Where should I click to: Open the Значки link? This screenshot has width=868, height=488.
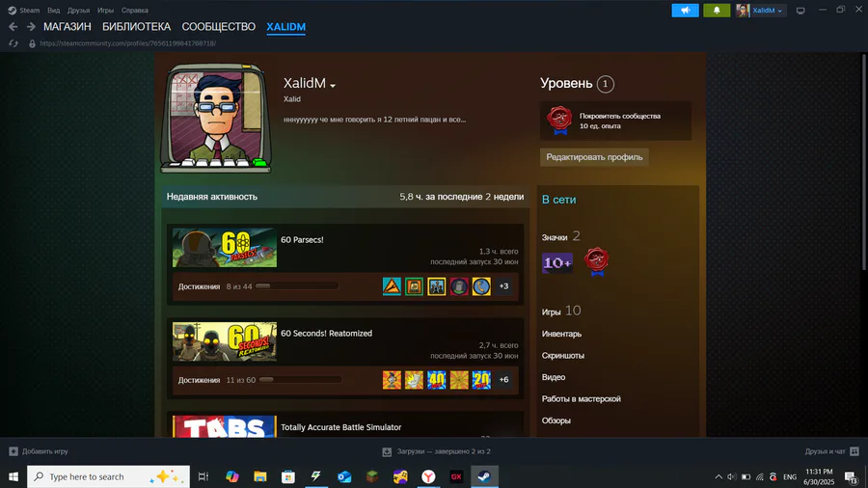(x=555, y=237)
